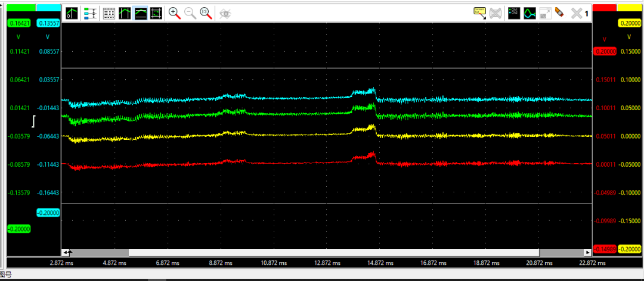
Task: Click the left arrow of the horizontal scrollbar
Action: pos(65,252)
